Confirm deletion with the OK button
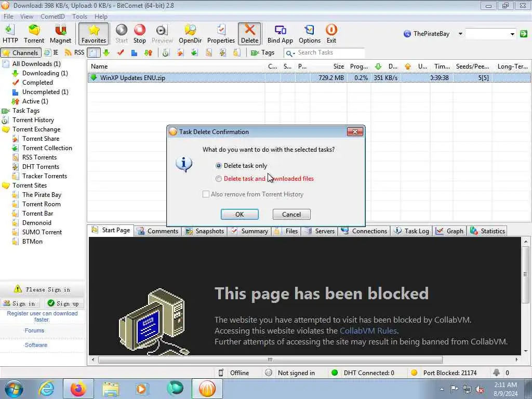This screenshot has height=399, width=532. [240, 214]
